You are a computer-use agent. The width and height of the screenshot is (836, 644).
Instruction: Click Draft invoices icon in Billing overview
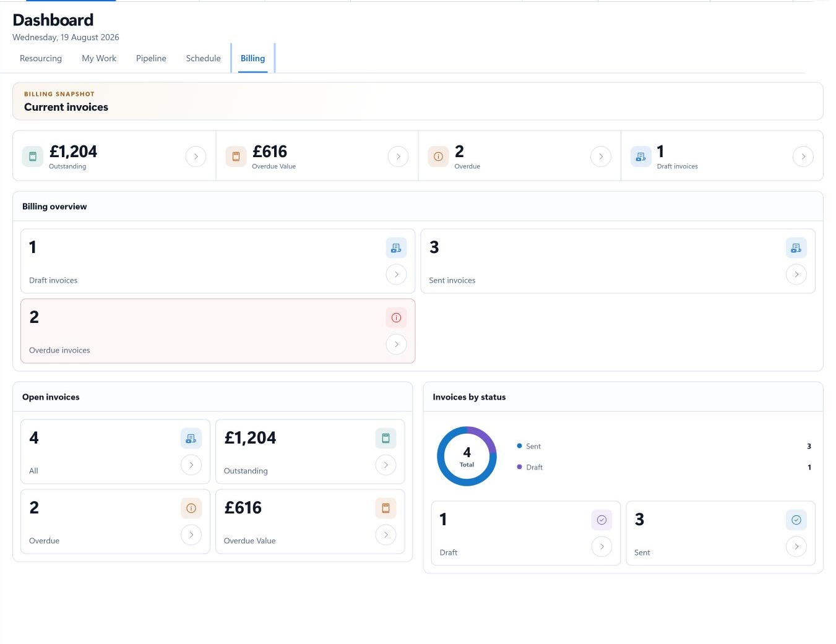click(x=396, y=247)
